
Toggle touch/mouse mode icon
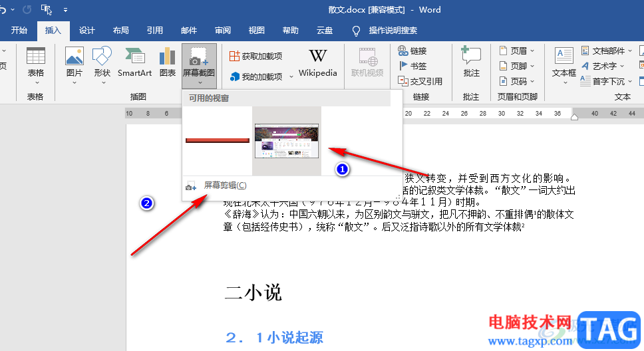pos(47,9)
